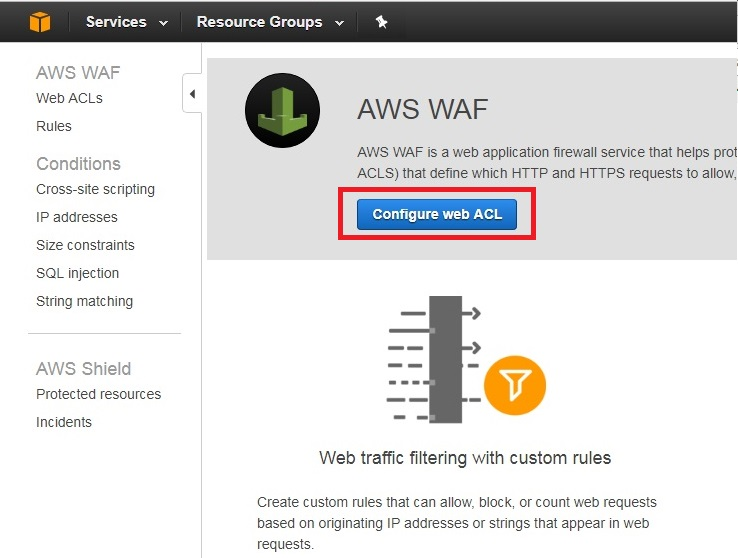Choose String matching condition
The width and height of the screenshot is (738, 558).
point(85,301)
